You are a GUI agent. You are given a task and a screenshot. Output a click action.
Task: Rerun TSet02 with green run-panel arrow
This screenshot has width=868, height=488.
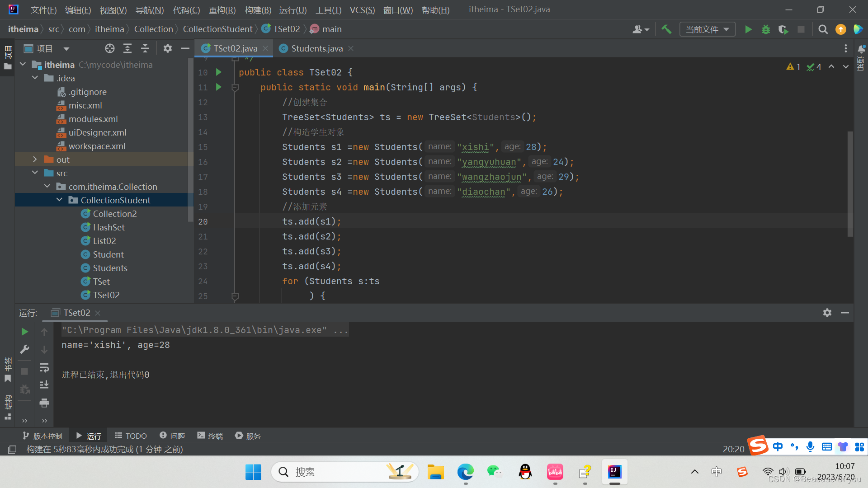24,332
